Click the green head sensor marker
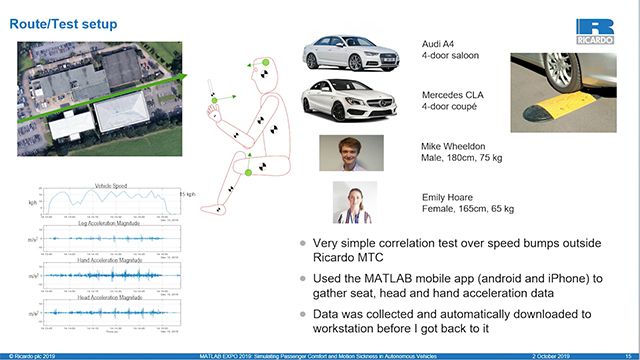 click(266, 62)
